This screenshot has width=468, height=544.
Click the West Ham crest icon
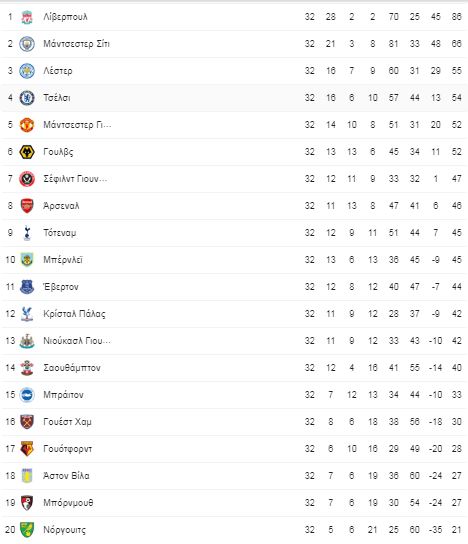[x=27, y=422]
